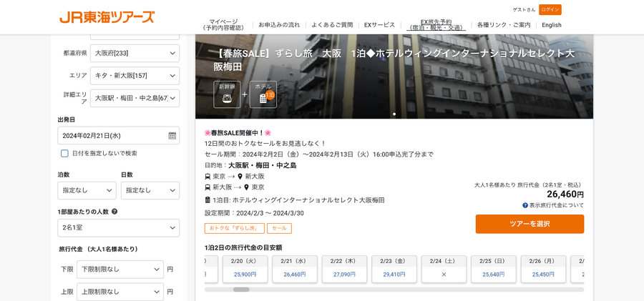Select the 2/21（水） 26,460円 price card
644x301 pixels.
[295, 269]
